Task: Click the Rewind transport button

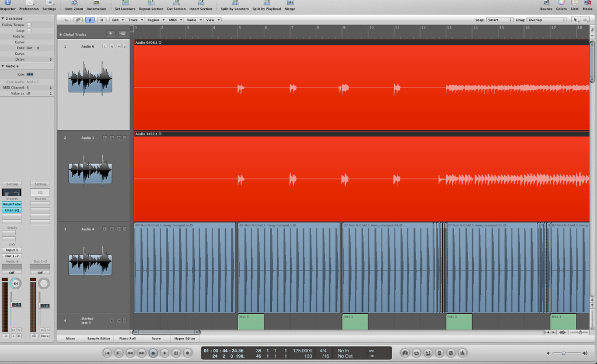Action: [x=130, y=353]
